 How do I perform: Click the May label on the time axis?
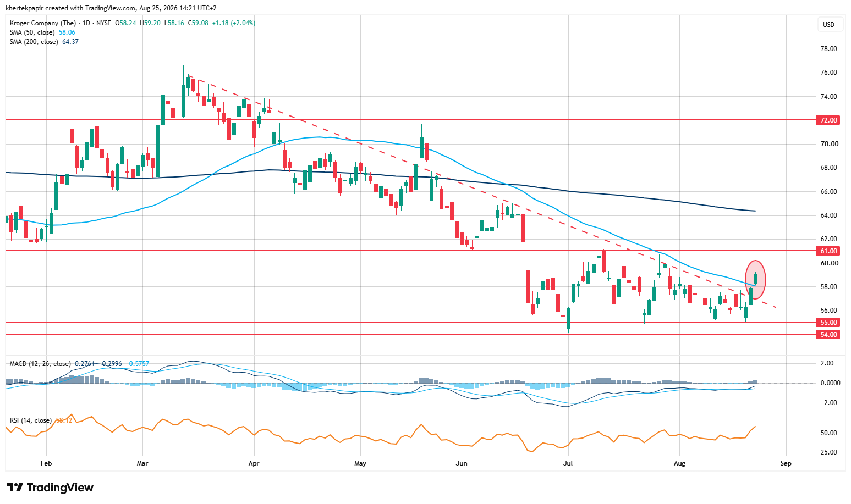click(x=360, y=463)
